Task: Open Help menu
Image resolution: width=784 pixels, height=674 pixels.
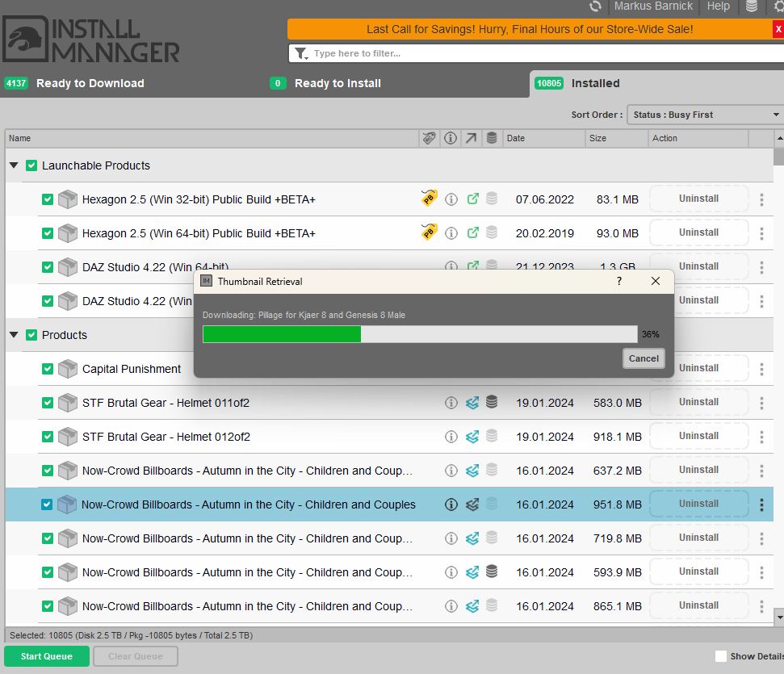Action: [x=718, y=6]
